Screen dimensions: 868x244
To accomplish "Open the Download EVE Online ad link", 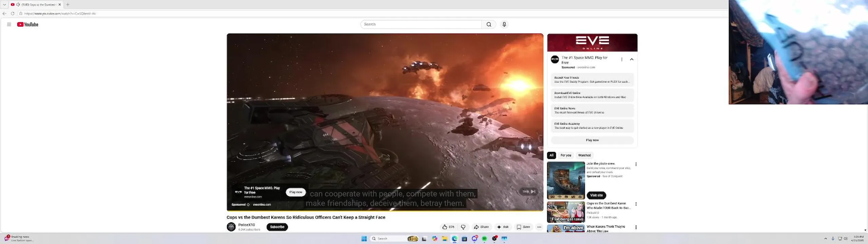I will 592,95.
